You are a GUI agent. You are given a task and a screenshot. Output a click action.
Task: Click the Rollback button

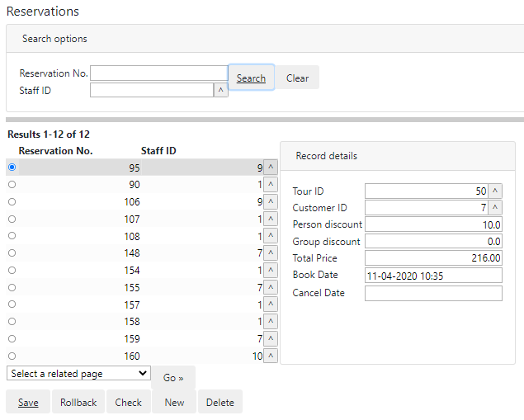click(78, 402)
